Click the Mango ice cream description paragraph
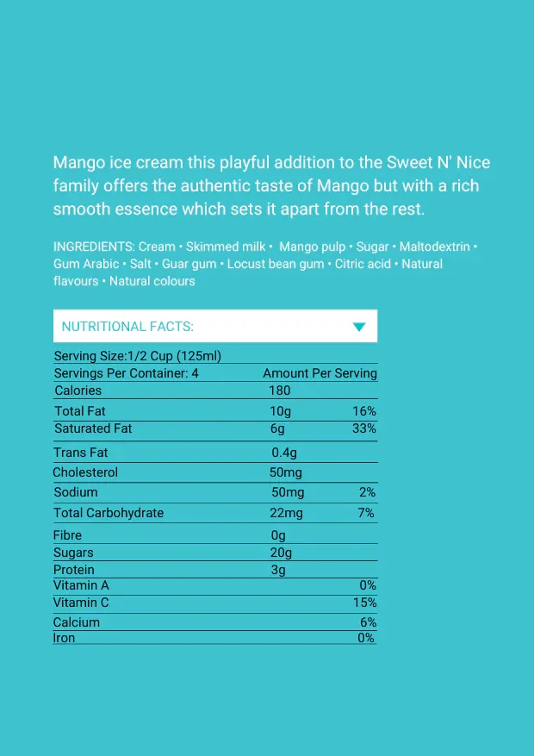The image size is (534, 756). tap(271, 186)
